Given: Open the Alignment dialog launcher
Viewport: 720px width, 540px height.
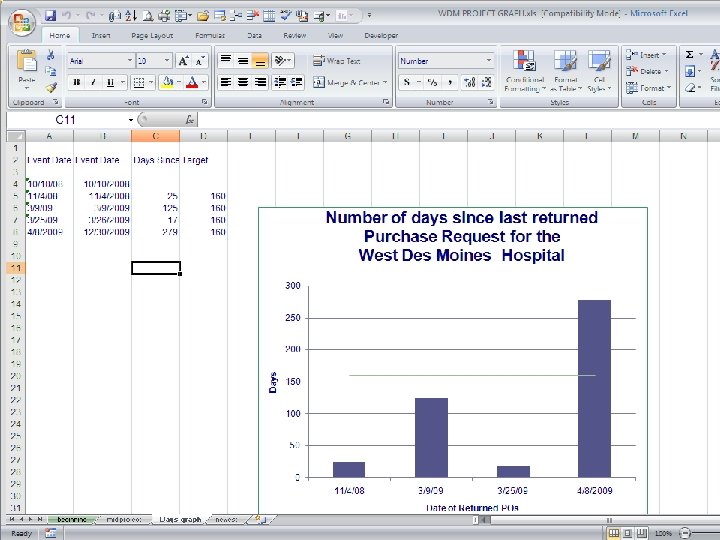Looking at the screenshot, I should (386, 102).
